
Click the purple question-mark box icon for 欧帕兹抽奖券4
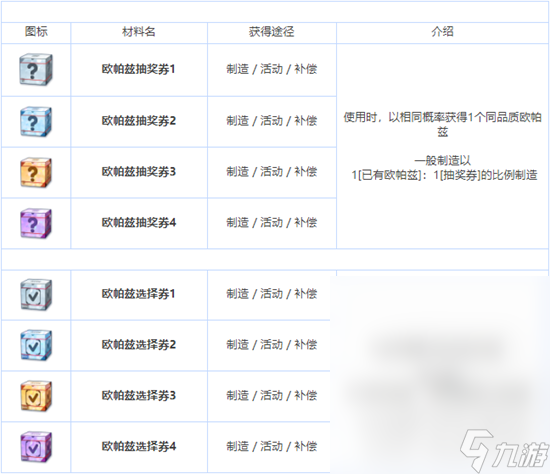(36, 223)
